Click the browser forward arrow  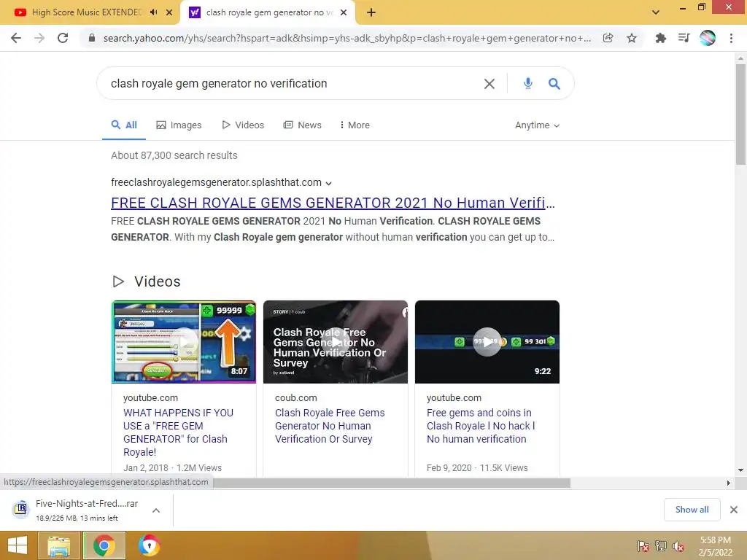click(x=39, y=38)
